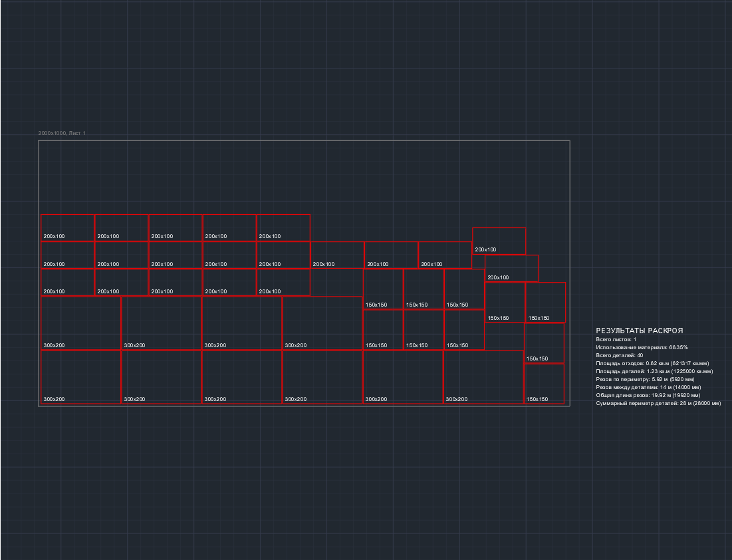Select the uppermost rightmost 150x150 part
The width and height of the screenshot is (732, 560).
point(545,302)
